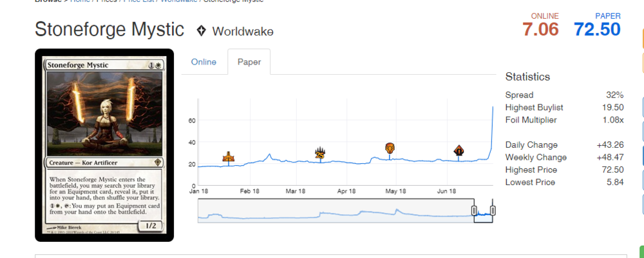Open the Worldwake set link

242,31
